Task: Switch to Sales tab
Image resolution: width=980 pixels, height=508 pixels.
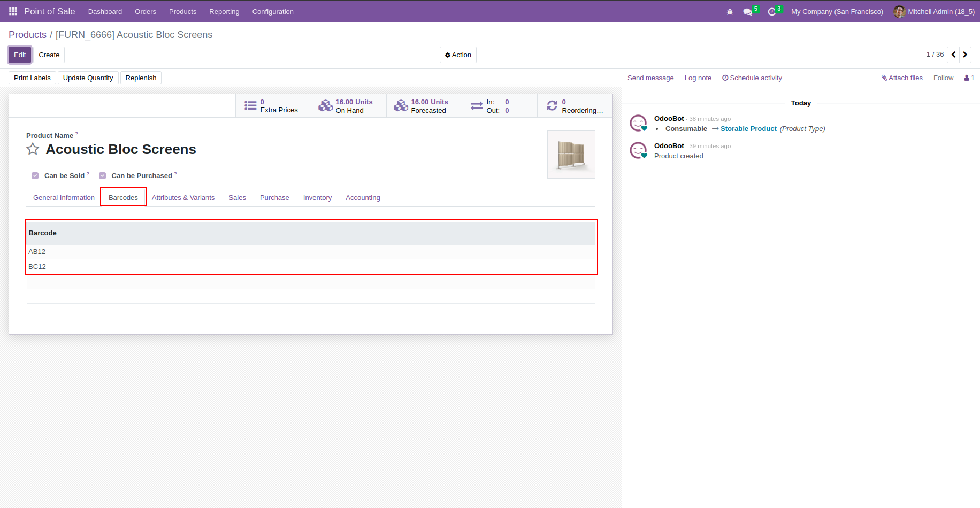Action: [x=238, y=198]
